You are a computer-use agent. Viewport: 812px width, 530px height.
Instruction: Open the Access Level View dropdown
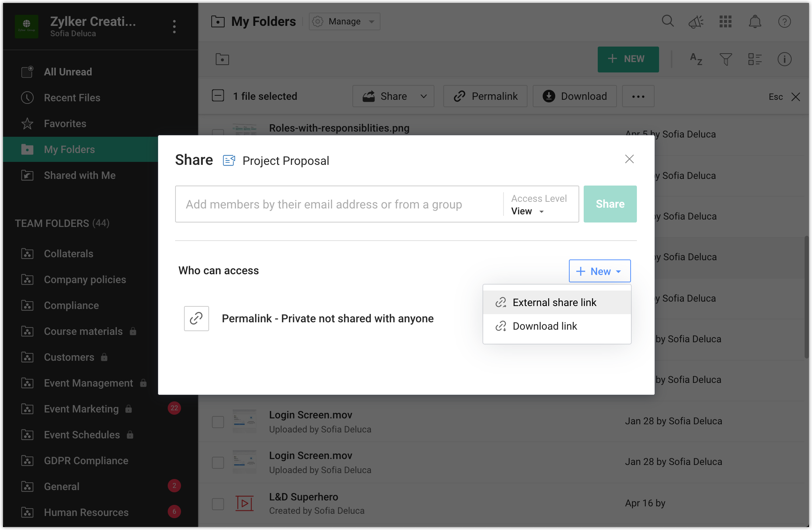click(528, 211)
